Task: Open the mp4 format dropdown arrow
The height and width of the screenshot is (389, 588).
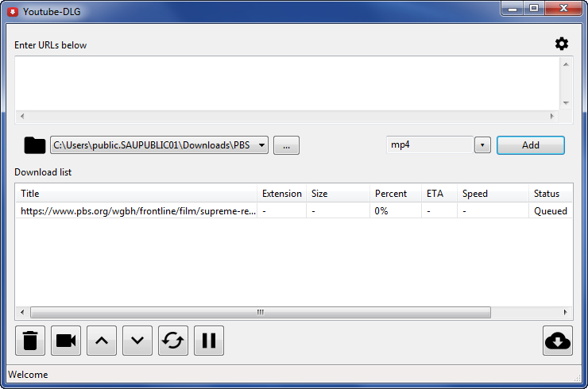Action: [x=482, y=145]
